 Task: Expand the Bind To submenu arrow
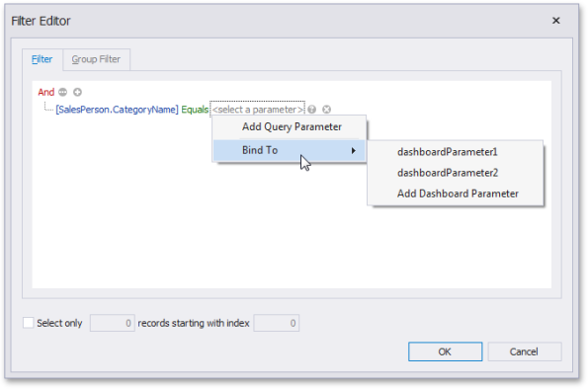(x=353, y=151)
